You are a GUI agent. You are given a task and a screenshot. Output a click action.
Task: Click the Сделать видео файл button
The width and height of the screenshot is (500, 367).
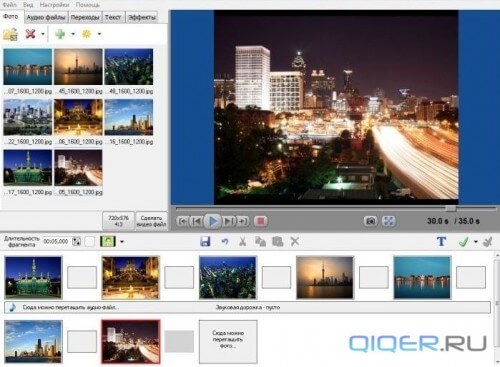pyautogui.click(x=151, y=221)
